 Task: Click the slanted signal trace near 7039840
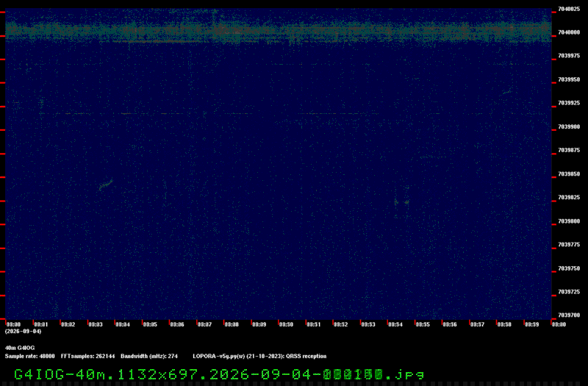coord(106,185)
